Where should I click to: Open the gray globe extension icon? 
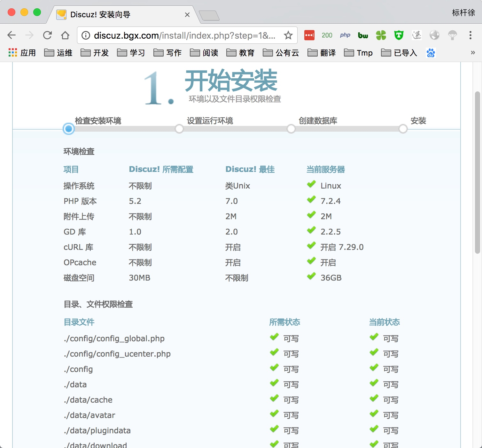point(435,35)
